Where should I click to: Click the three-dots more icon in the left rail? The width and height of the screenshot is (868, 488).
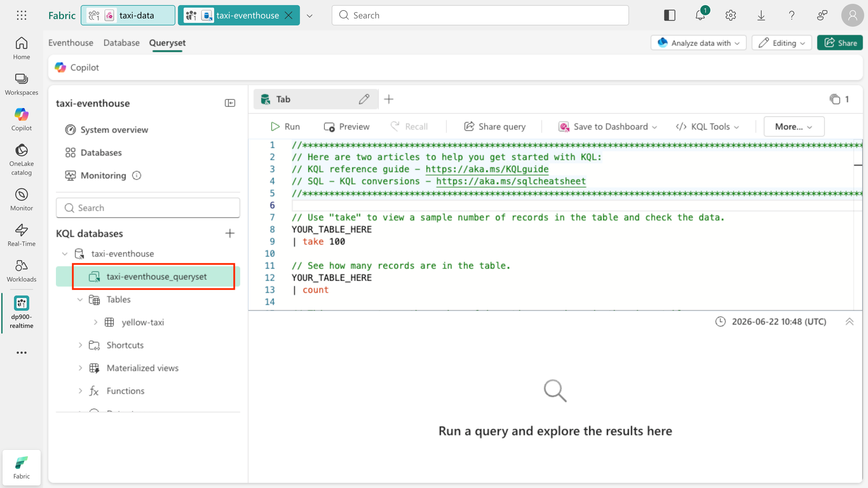[x=22, y=353]
